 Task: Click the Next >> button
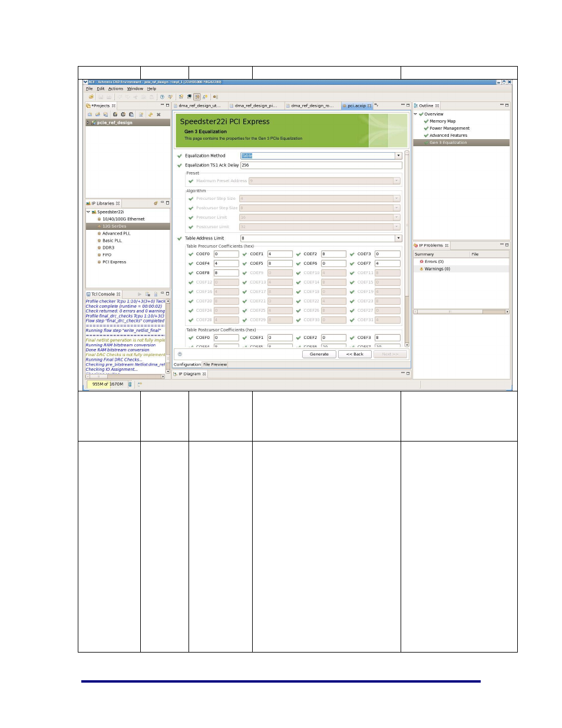(x=390, y=354)
